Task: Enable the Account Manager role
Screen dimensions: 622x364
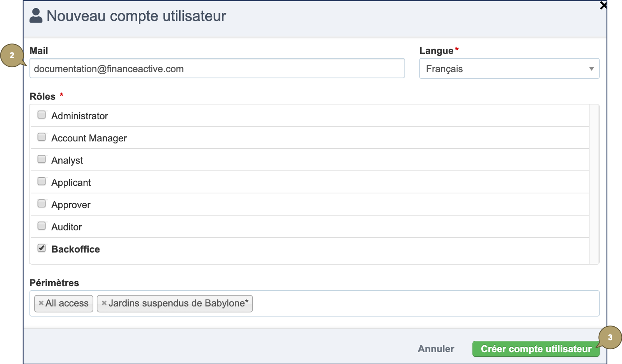Action: 42,137
